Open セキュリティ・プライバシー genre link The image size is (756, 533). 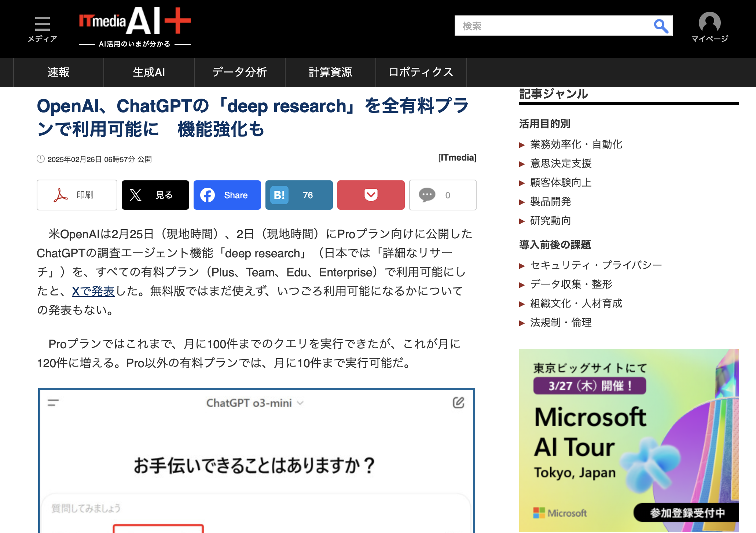point(596,265)
